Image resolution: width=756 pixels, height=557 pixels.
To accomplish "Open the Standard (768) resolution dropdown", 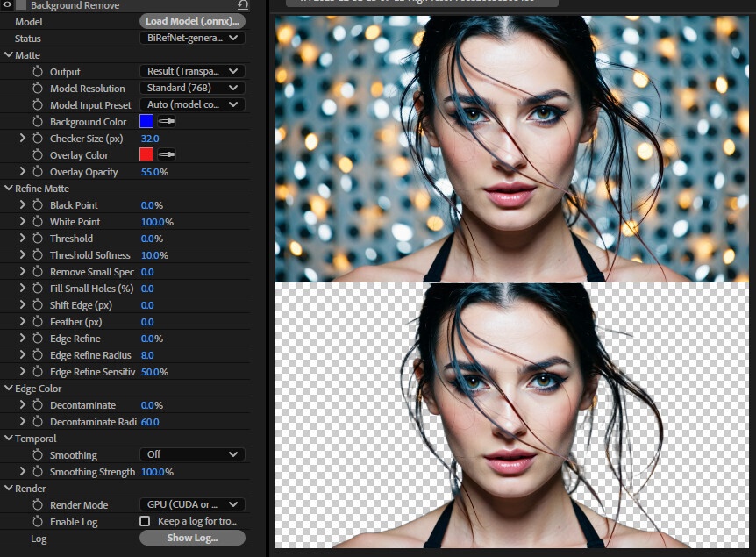I will (192, 88).
